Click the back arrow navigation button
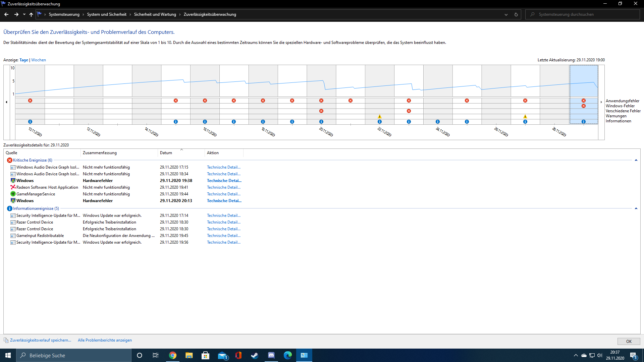Viewport: 644px width, 362px height. [x=6, y=14]
